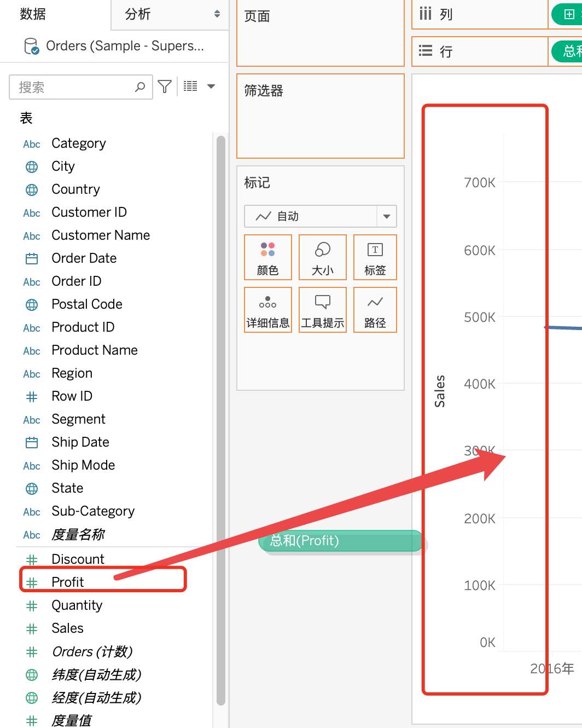Select the Category field
This screenshot has height=728, width=582.
pos(79,143)
